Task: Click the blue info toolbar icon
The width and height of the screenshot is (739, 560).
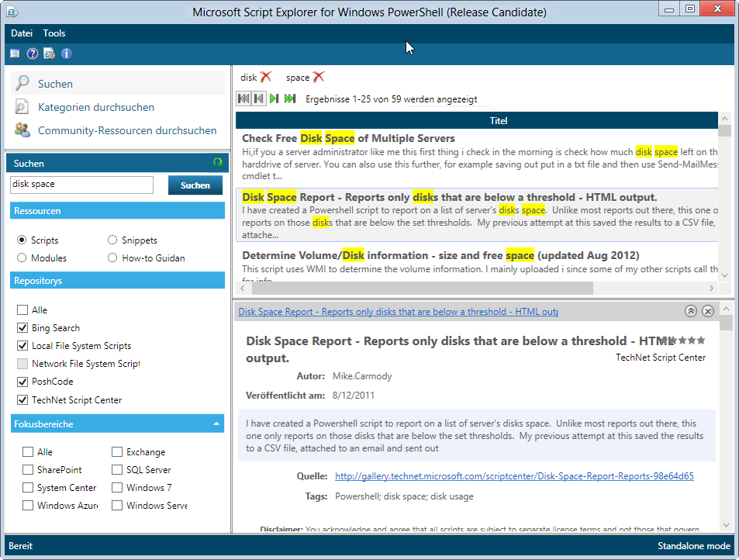Action: 67,54
